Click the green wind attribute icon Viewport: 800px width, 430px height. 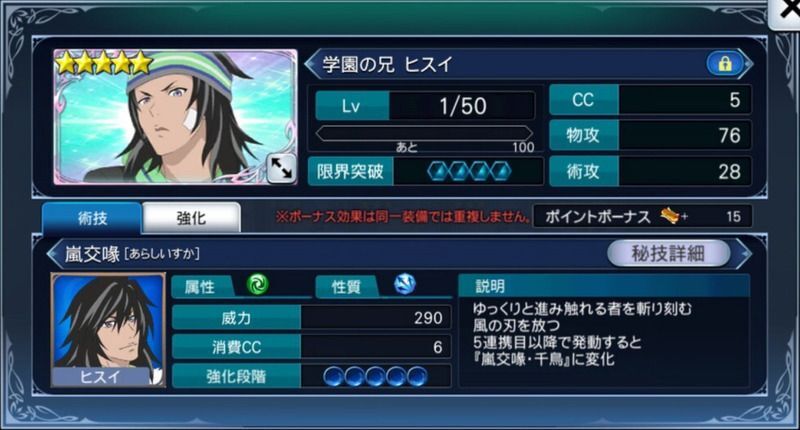(258, 285)
